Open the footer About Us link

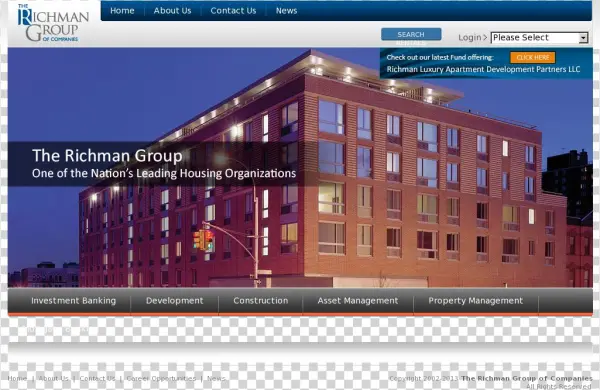[54, 379]
